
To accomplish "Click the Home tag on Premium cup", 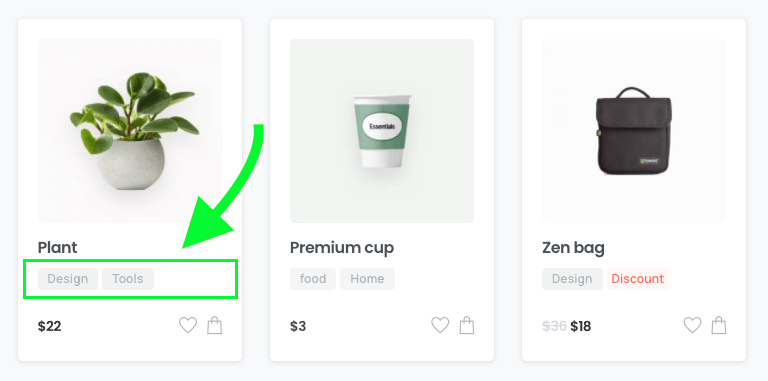I will [x=367, y=279].
